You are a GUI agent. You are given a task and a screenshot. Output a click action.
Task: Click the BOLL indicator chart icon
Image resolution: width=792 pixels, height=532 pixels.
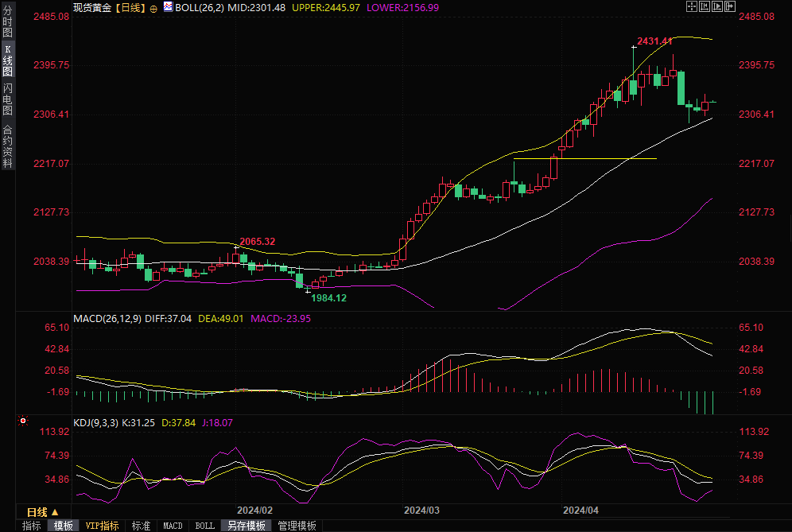coord(167,7)
